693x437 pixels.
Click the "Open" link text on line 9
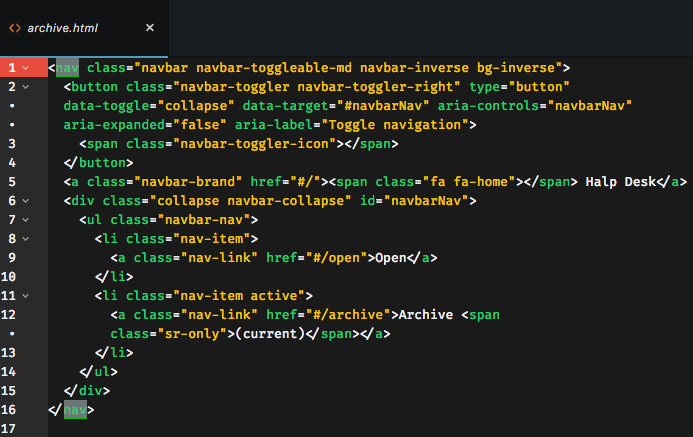[391, 258]
